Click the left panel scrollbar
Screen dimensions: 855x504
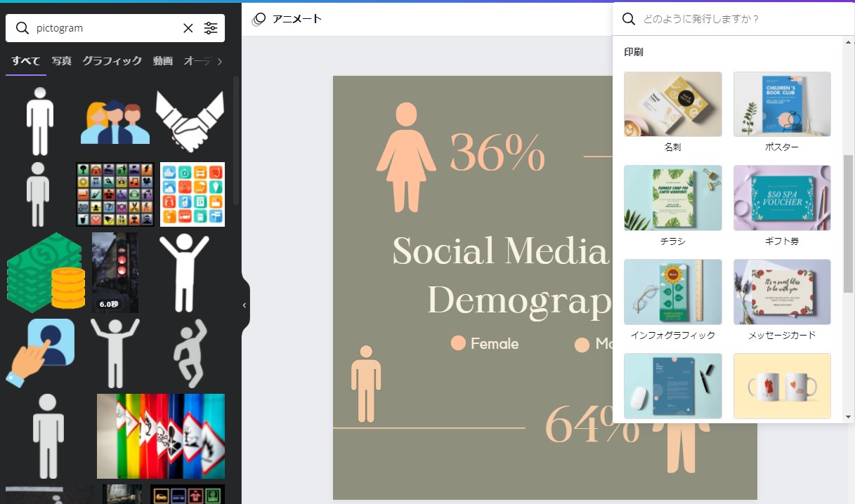pyautogui.click(x=237, y=140)
